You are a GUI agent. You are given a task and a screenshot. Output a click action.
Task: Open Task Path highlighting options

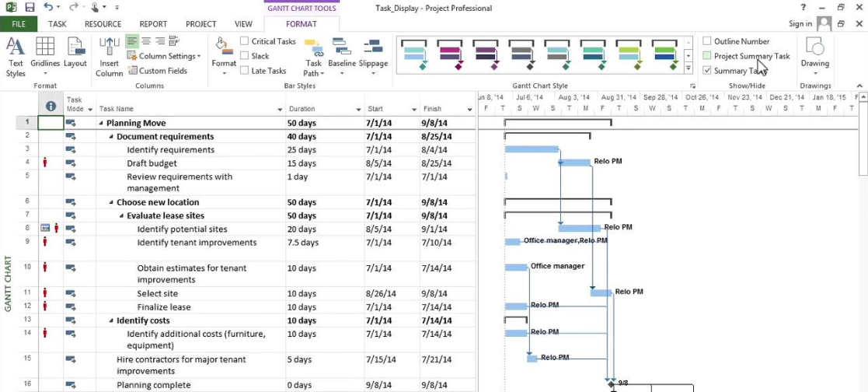(314, 57)
